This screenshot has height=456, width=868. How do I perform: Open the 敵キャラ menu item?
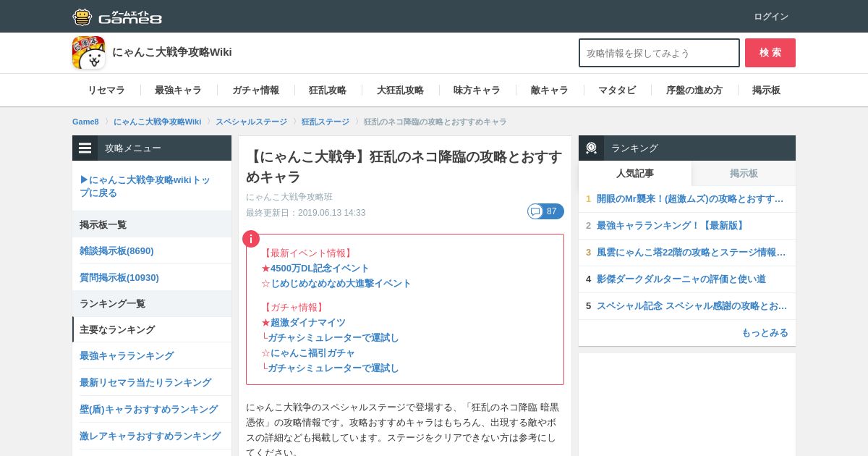[x=549, y=90]
